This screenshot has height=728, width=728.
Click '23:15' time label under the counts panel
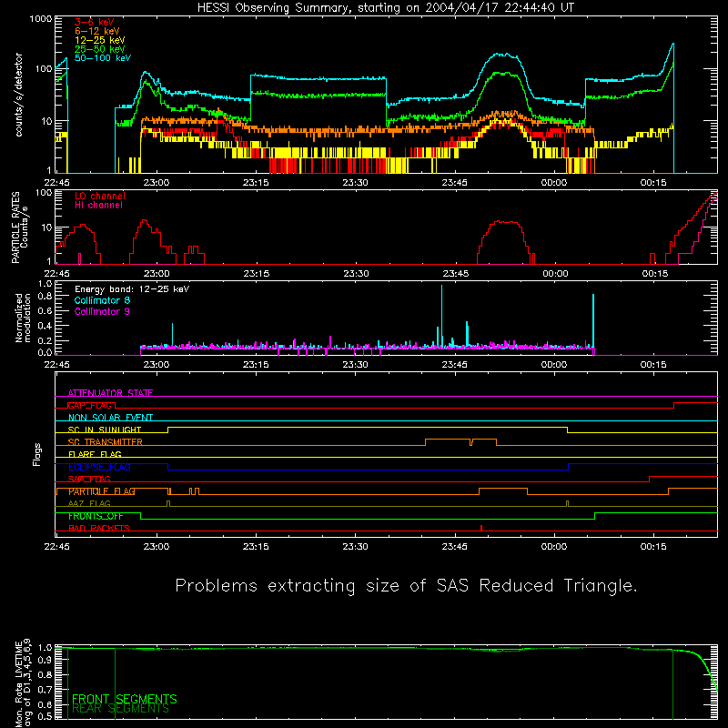coord(256,183)
